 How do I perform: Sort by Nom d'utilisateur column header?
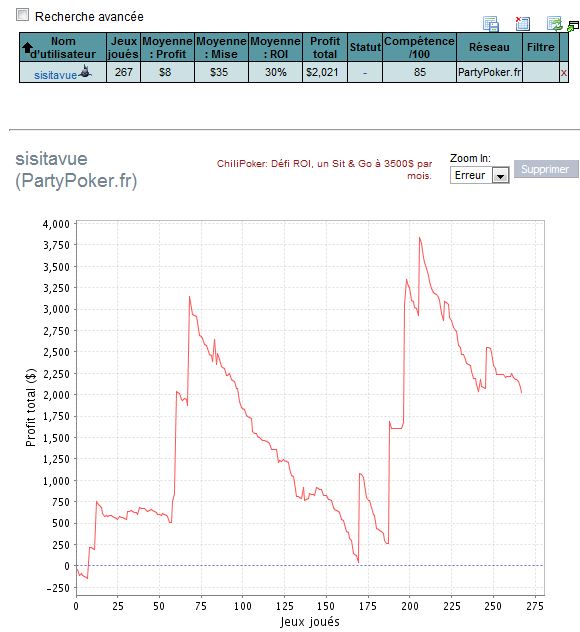pos(63,47)
